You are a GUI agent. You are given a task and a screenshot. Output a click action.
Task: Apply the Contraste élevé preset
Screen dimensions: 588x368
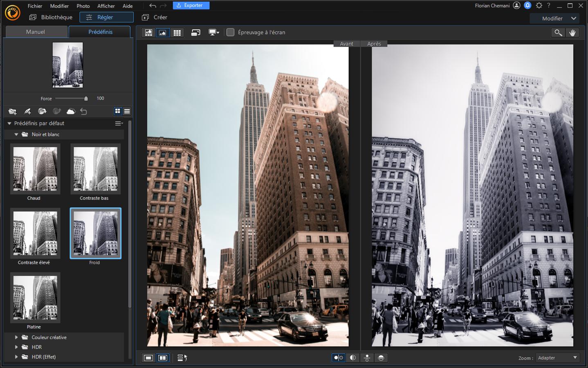(35, 233)
